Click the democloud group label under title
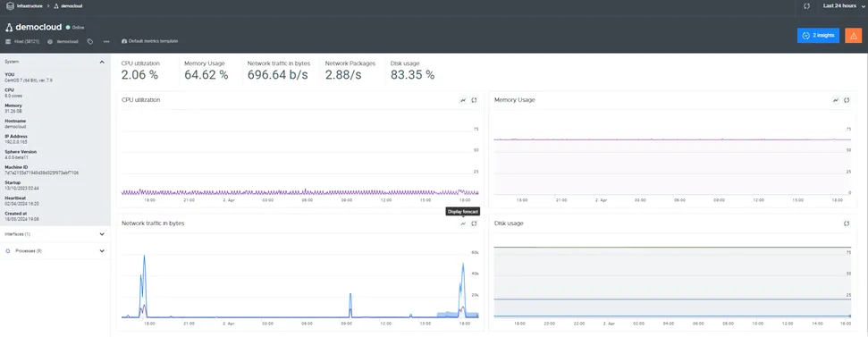This screenshot has width=868, height=337. [67, 41]
